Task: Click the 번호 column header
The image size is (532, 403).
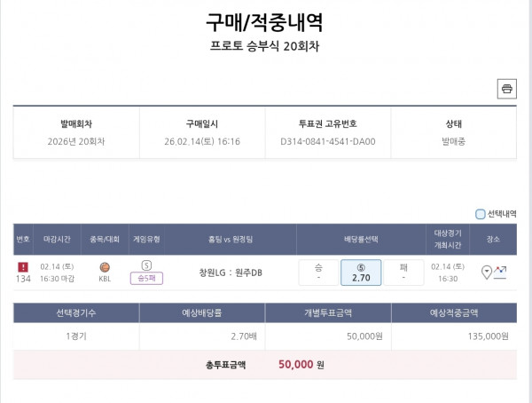Action: (x=23, y=239)
